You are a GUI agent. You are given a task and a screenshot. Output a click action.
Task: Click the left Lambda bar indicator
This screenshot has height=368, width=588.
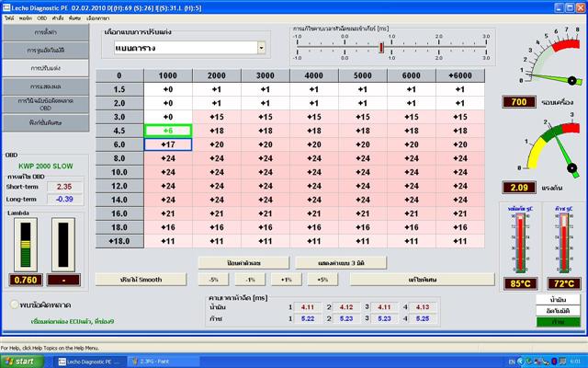pyautogui.click(x=26, y=245)
